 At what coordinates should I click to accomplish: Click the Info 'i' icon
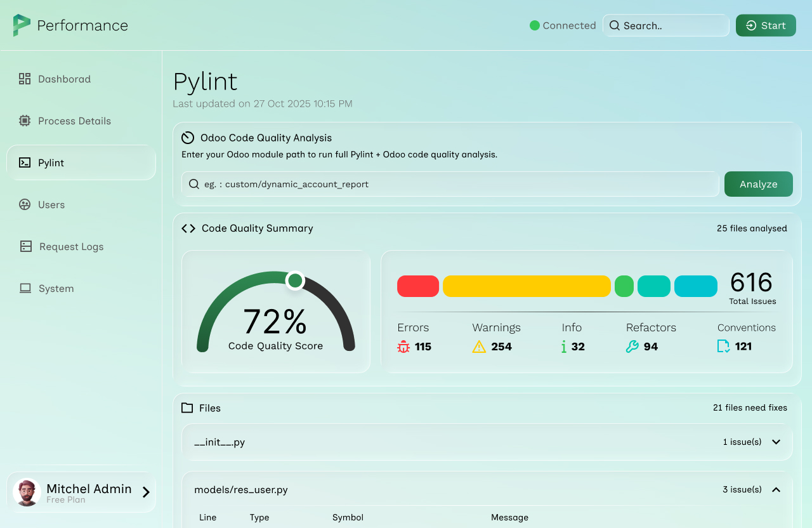563,346
